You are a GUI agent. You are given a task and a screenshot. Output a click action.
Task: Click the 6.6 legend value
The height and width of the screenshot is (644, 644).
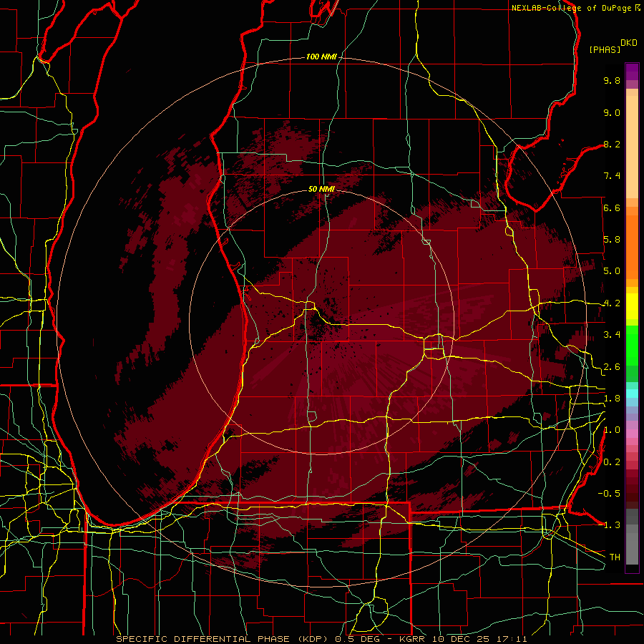coord(612,208)
